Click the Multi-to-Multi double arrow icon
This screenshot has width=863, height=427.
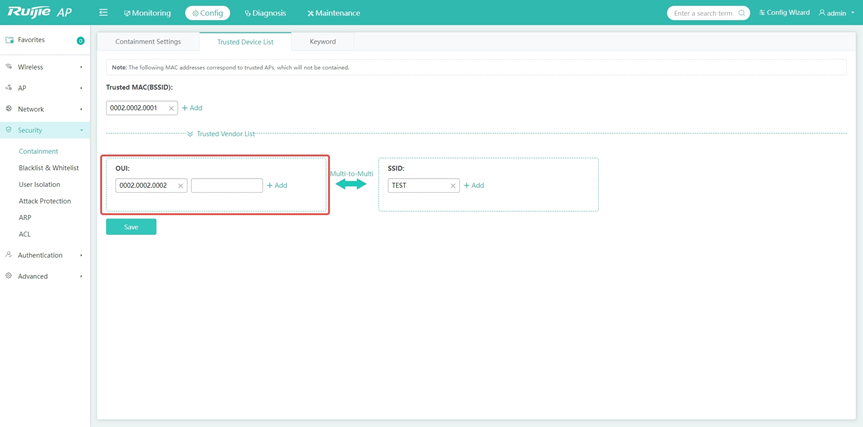pos(351,184)
